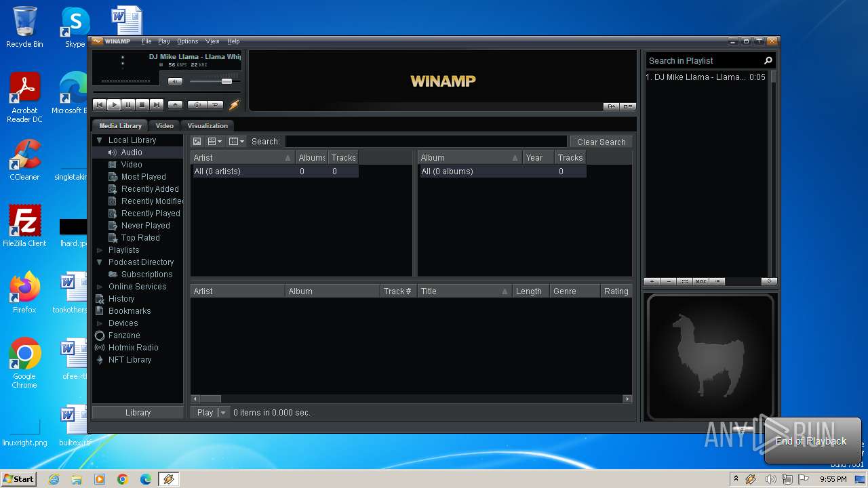Open the Top Rated view
This screenshot has height=488, width=868.
(140, 238)
